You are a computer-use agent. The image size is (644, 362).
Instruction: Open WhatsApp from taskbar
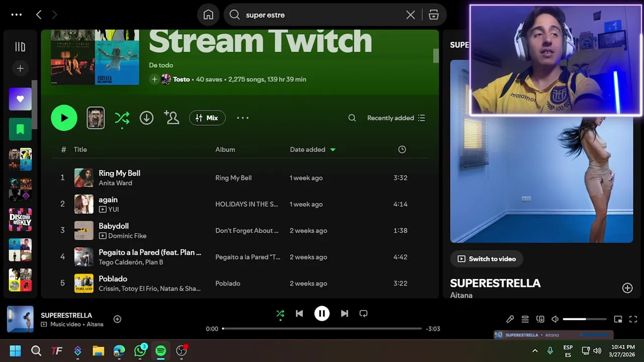140,351
